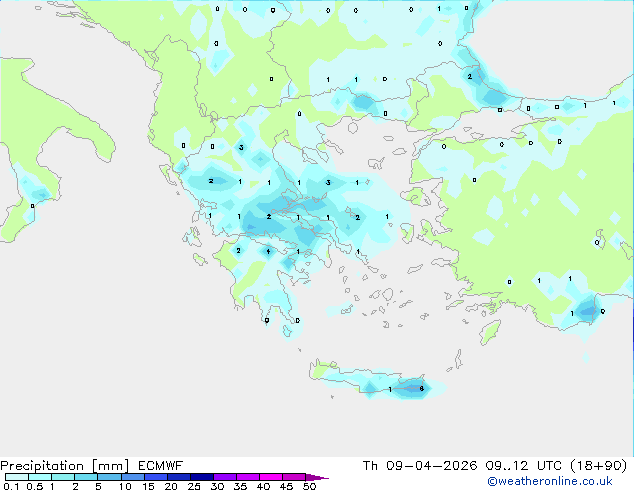Image resolution: width=634 pixels, height=490 pixels.
Task: Click the "Th" weekday abbreviation
Action: (370, 466)
